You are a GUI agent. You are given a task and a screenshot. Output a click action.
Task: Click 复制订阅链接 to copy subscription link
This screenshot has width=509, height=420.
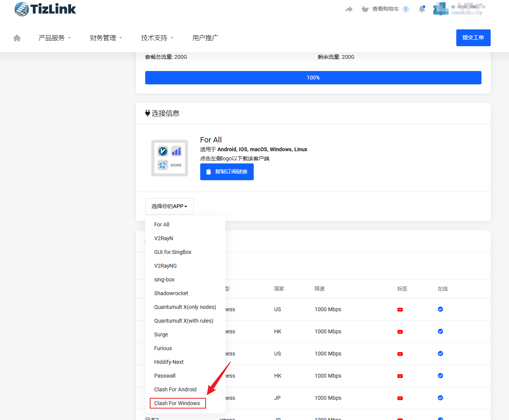(x=227, y=172)
